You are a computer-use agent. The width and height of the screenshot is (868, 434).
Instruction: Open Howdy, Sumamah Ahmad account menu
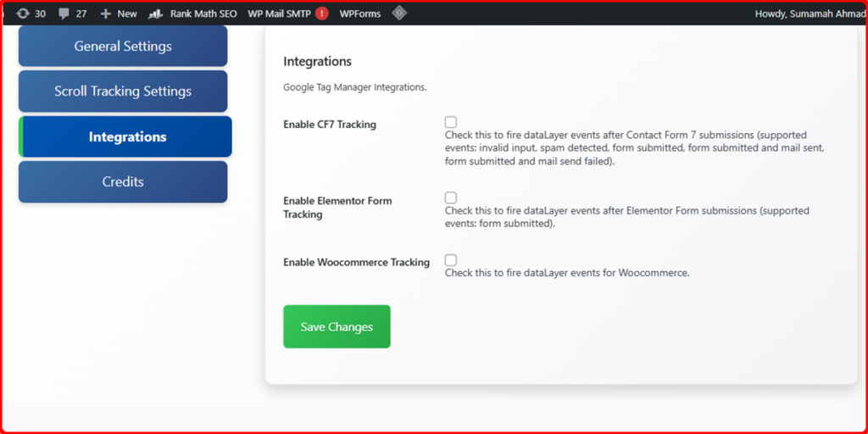point(810,14)
